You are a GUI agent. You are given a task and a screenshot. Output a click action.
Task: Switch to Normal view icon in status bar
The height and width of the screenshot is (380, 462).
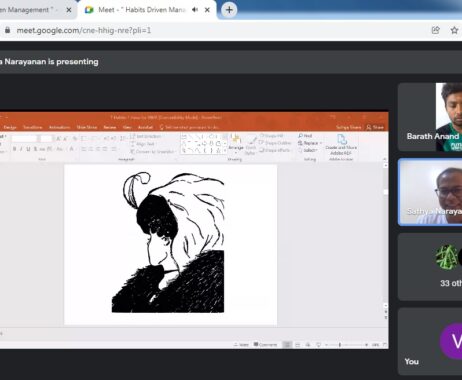pyautogui.click(x=287, y=345)
